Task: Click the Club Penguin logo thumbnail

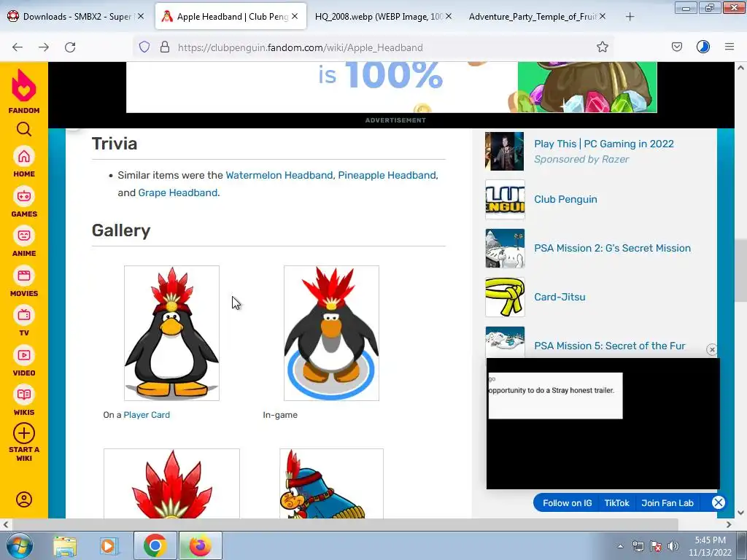Action: click(x=505, y=200)
